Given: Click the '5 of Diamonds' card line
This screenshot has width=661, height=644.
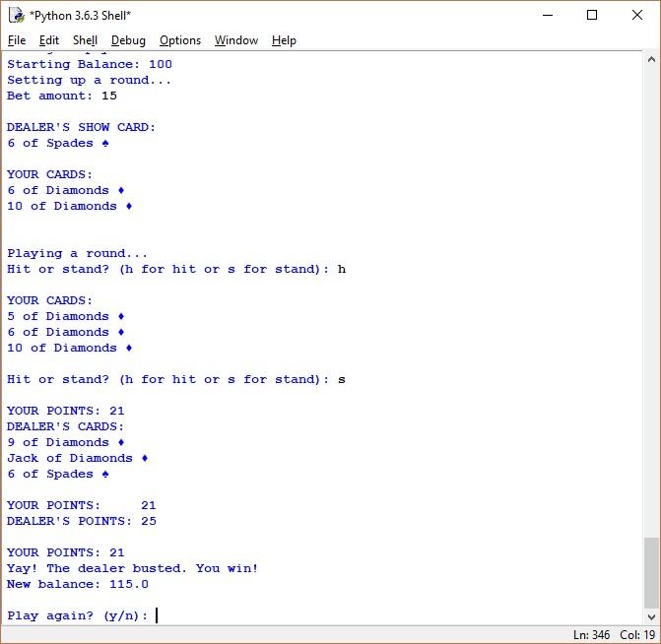Looking at the screenshot, I should [66, 316].
